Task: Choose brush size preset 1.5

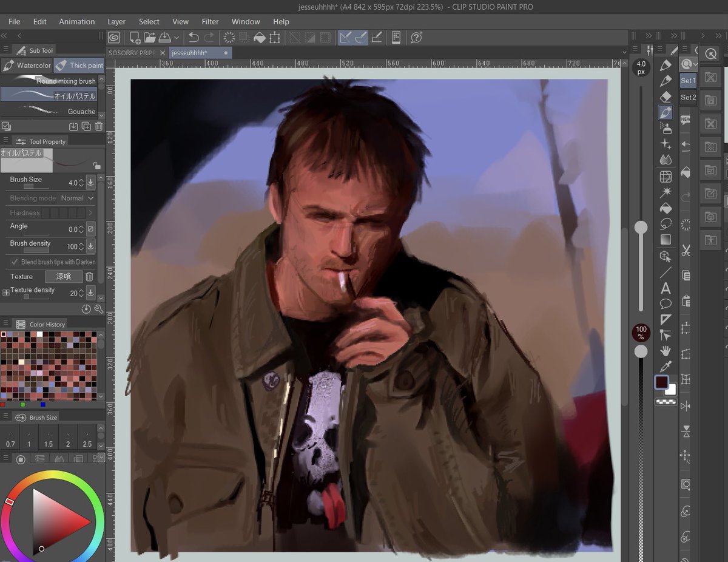Action: [x=49, y=437]
